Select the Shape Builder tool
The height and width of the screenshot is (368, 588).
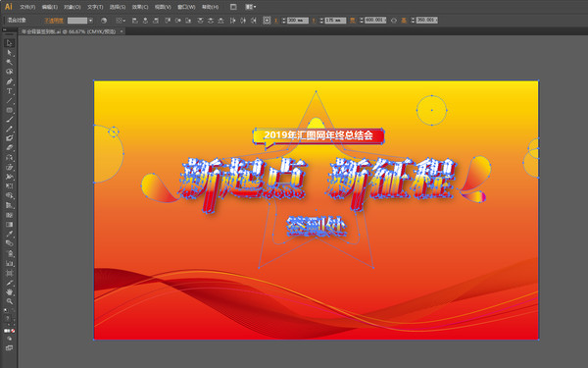pyautogui.click(x=10, y=195)
